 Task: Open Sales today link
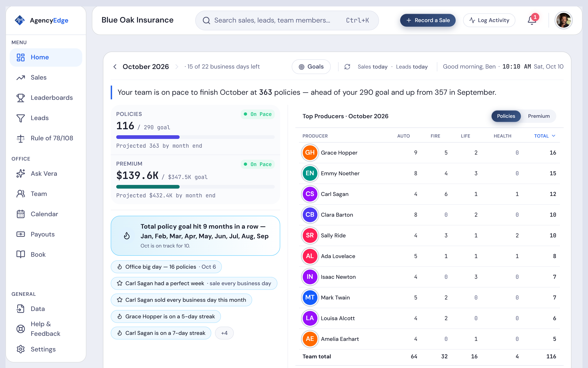pos(373,67)
